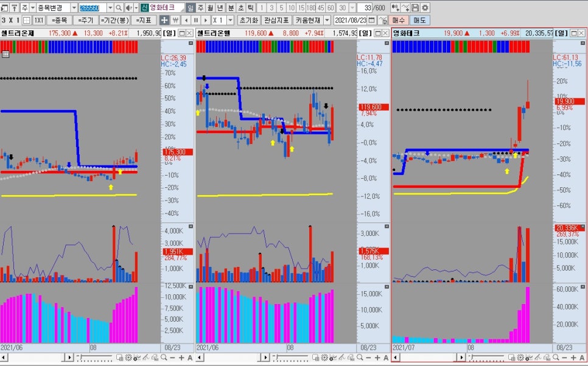The image size is (588, 366).
Task: Select the 15 interval preset button
Action: click(301, 7)
